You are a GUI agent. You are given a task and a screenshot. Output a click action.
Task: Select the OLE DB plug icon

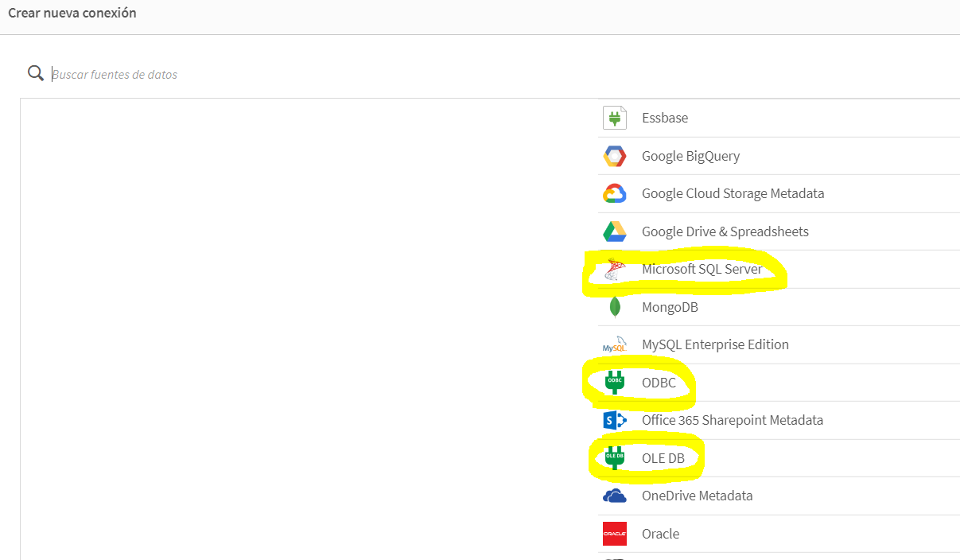pos(614,457)
